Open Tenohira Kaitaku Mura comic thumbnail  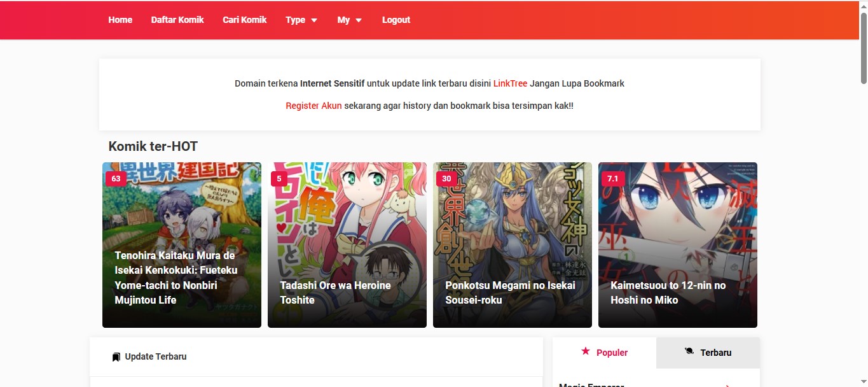click(x=182, y=245)
